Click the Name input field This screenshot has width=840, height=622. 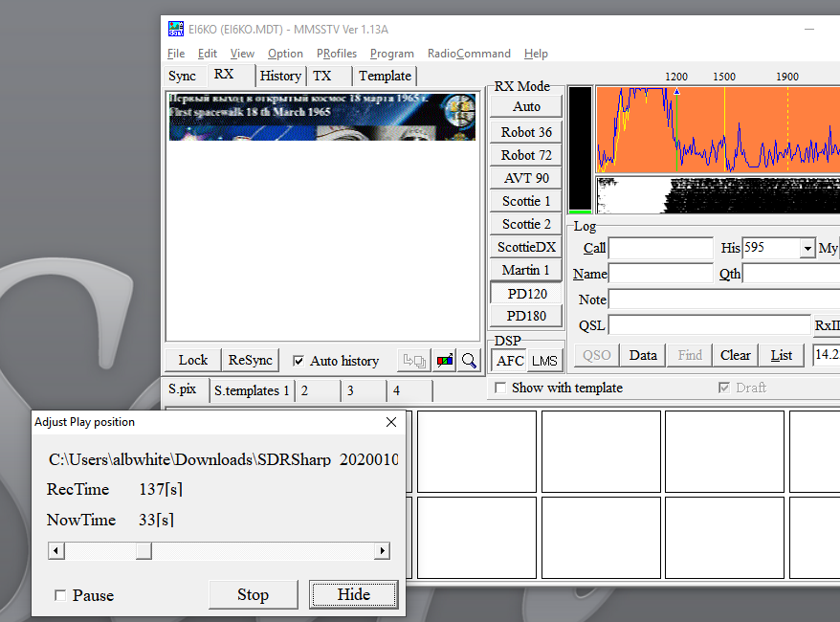[661, 274]
